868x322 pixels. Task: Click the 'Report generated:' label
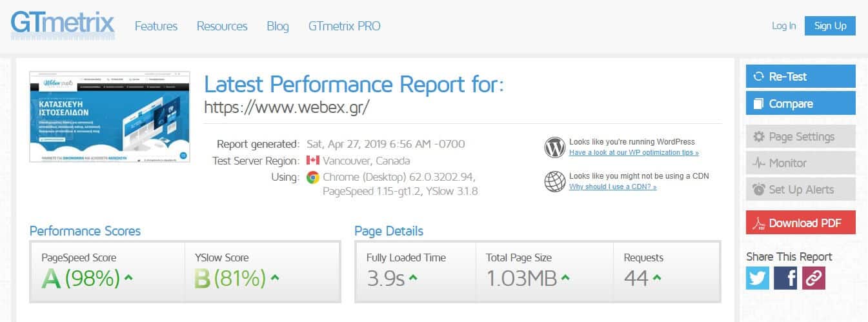click(x=258, y=144)
